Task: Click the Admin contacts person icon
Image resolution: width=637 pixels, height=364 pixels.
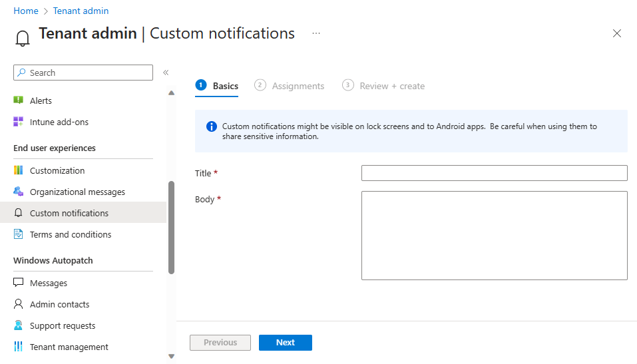Action: tap(19, 304)
